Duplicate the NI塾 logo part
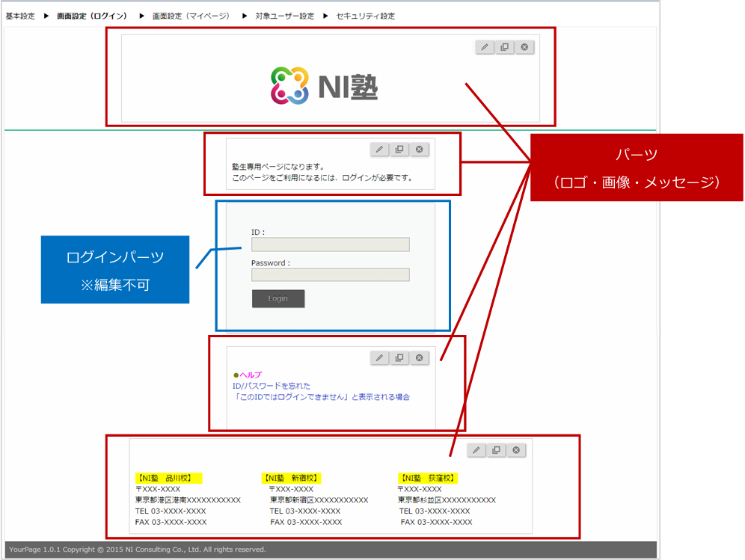The image size is (745, 560). (x=505, y=47)
